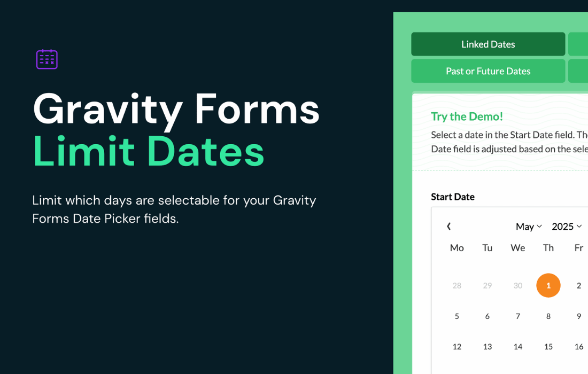Image resolution: width=588 pixels, height=374 pixels.
Task: Choose May 5 in the date picker
Action: [457, 316]
